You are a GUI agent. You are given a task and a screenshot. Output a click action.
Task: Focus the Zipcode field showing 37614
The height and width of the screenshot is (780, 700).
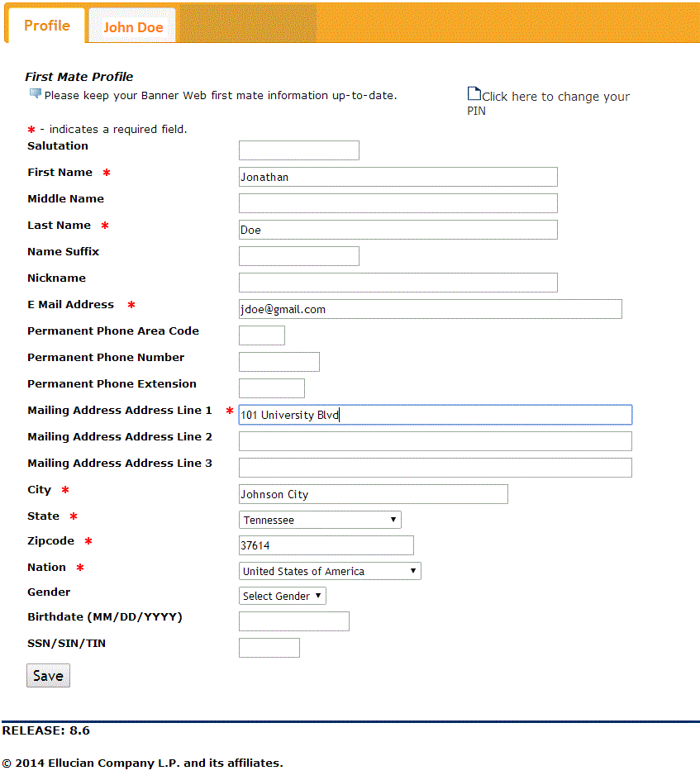(x=326, y=545)
